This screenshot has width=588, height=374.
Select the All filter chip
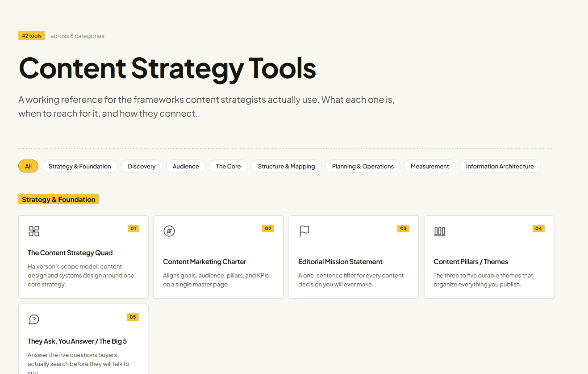(28, 166)
